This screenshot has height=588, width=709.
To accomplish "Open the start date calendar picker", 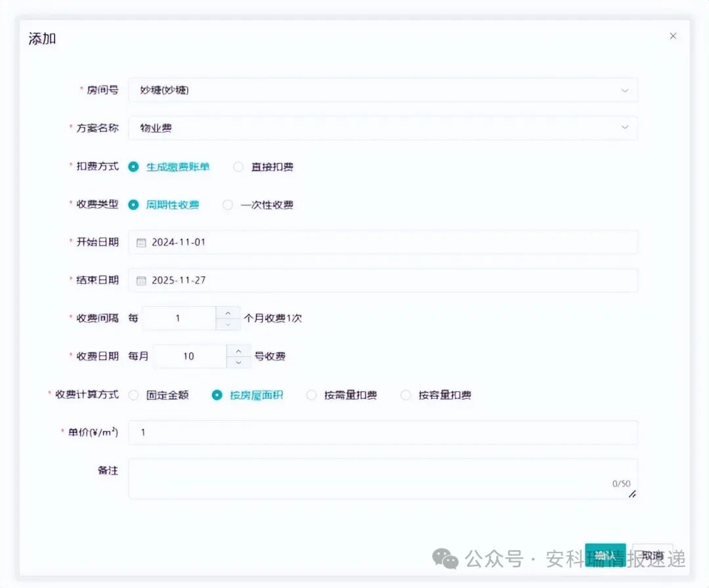I will 141,242.
